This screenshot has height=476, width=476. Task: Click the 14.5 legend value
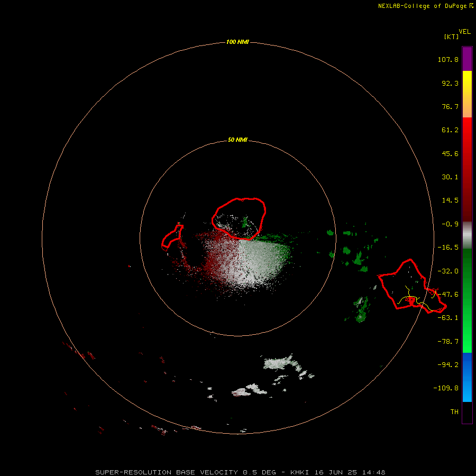[450, 200]
